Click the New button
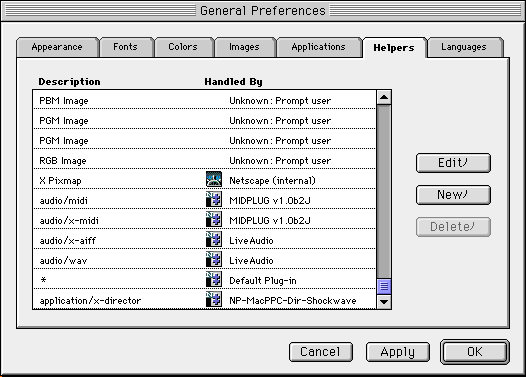Screen dimensions: 526x377 point(453,195)
